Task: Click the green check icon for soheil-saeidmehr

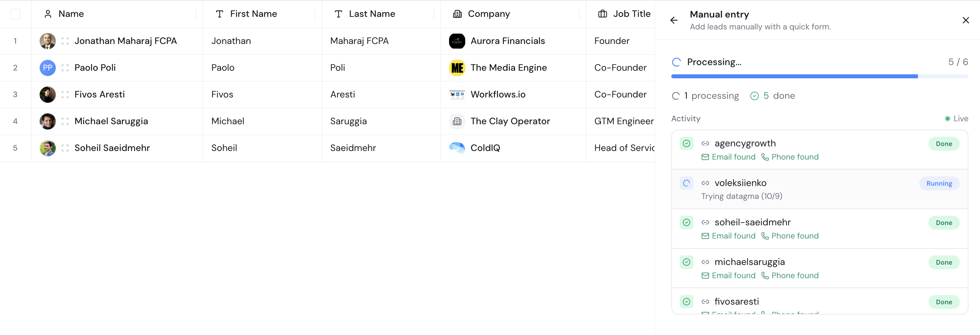Action: coord(686,222)
